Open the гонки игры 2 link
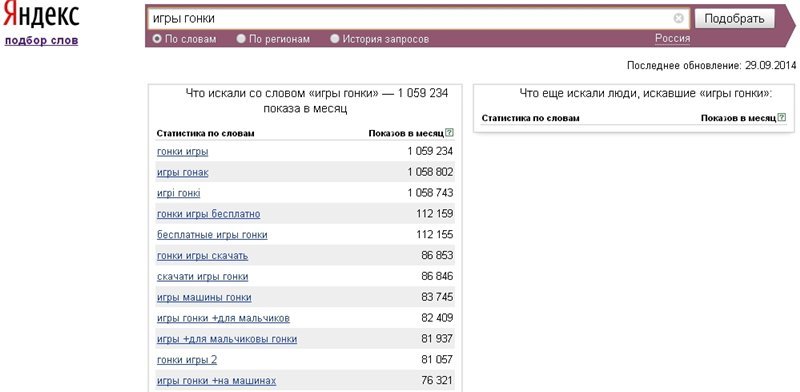Image resolution: width=800 pixels, height=392 pixels. (x=187, y=360)
